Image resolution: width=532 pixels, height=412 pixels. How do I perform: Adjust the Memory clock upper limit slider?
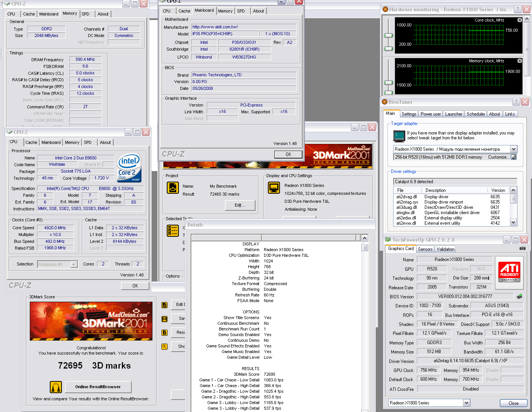pyautogui.click(x=389, y=83)
